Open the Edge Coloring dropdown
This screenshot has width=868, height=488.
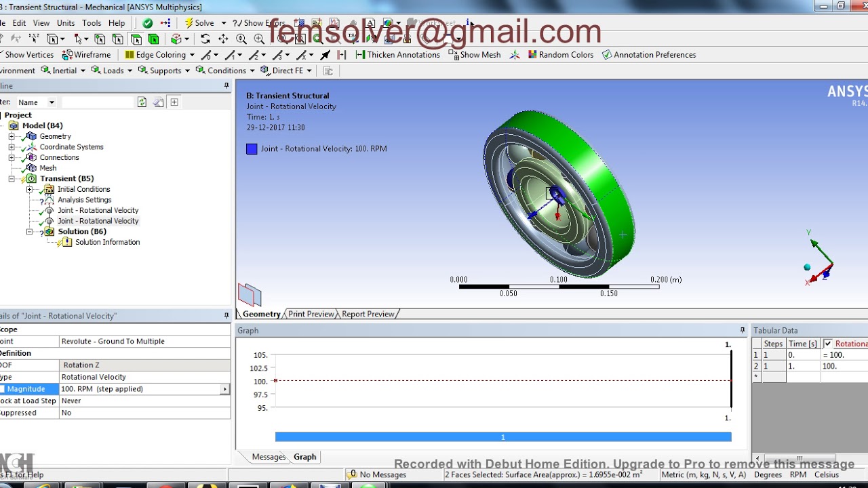click(x=192, y=55)
